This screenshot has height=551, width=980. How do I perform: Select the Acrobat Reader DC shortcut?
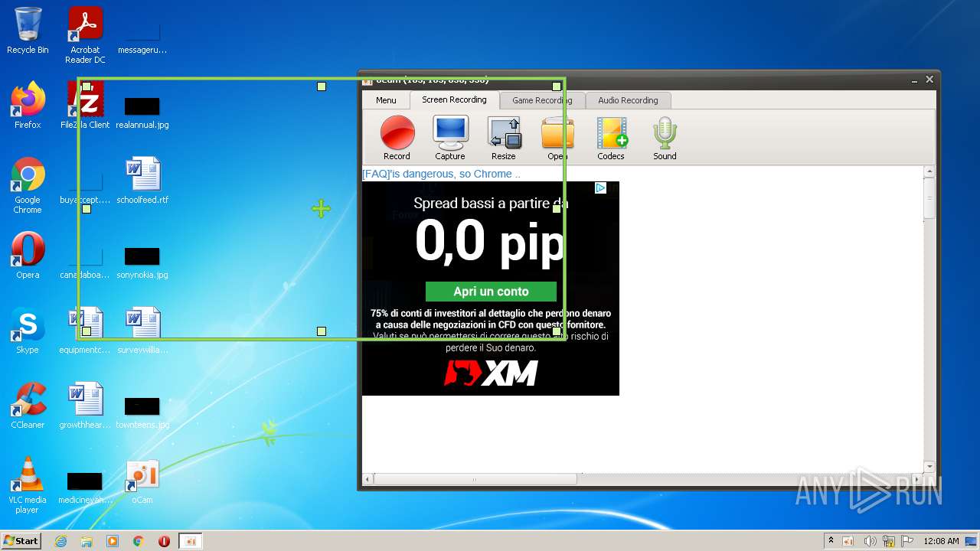pos(85,35)
